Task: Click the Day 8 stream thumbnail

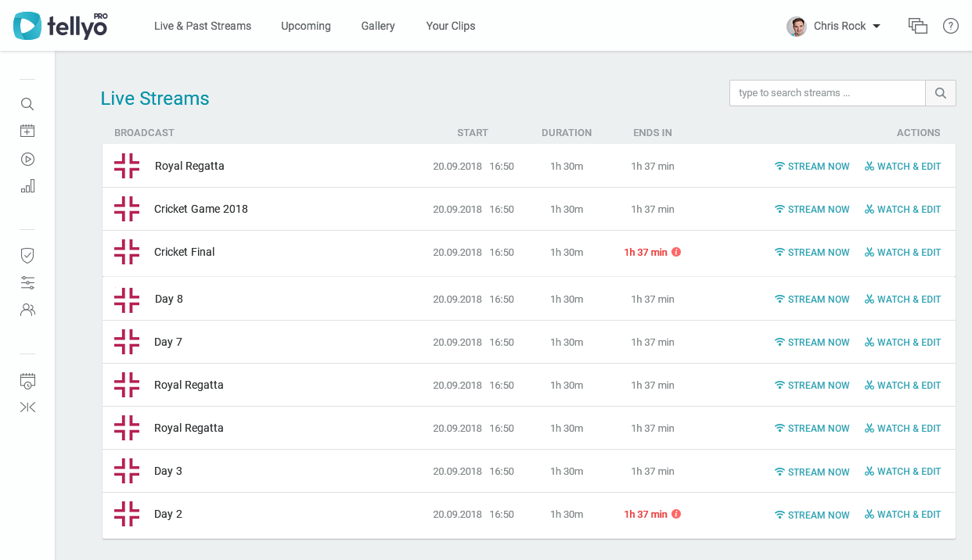Action: coord(127,299)
